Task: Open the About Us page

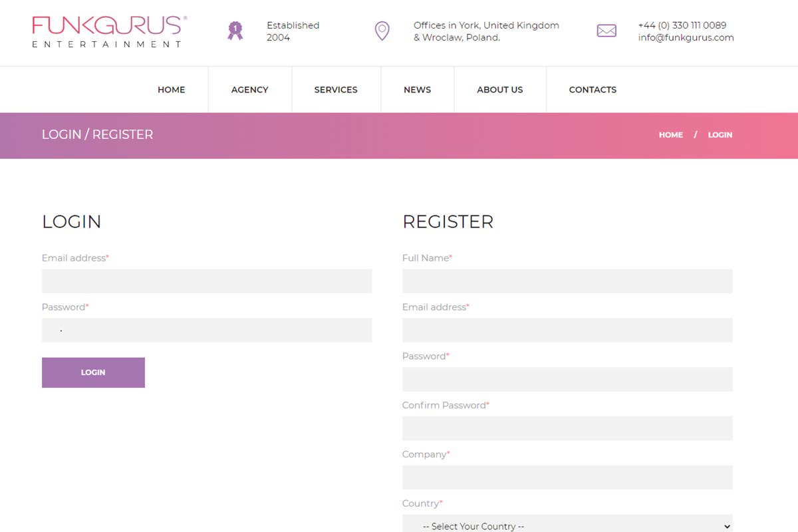Action: (x=499, y=90)
